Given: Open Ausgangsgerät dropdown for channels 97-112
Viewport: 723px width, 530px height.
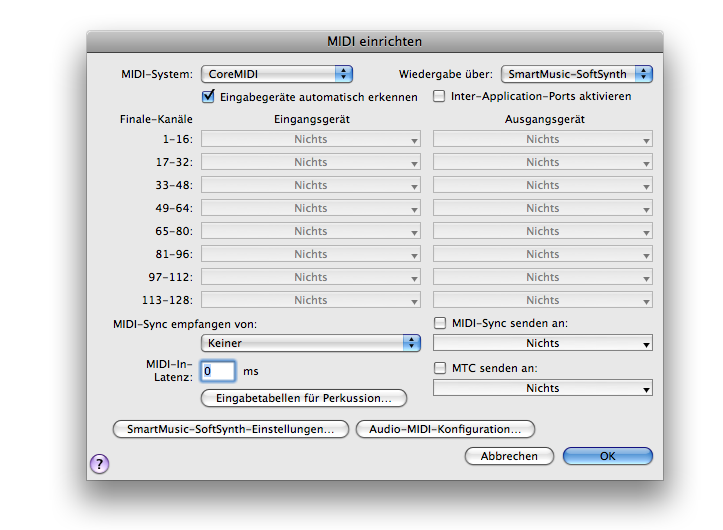Looking at the screenshot, I should pyautogui.click(x=543, y=277).
